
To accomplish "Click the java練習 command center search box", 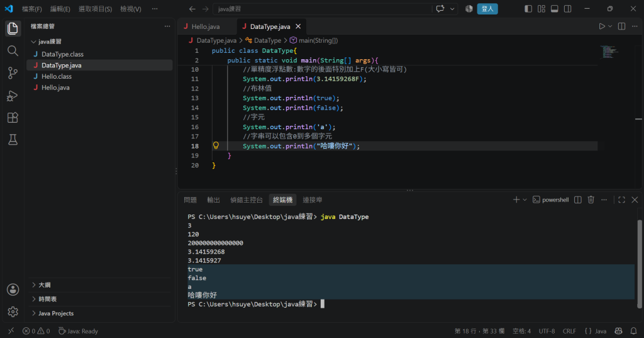I will 323,9.
